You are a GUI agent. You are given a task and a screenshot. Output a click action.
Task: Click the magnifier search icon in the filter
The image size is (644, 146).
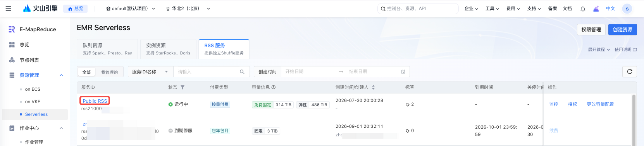click(x=242, y=72)
